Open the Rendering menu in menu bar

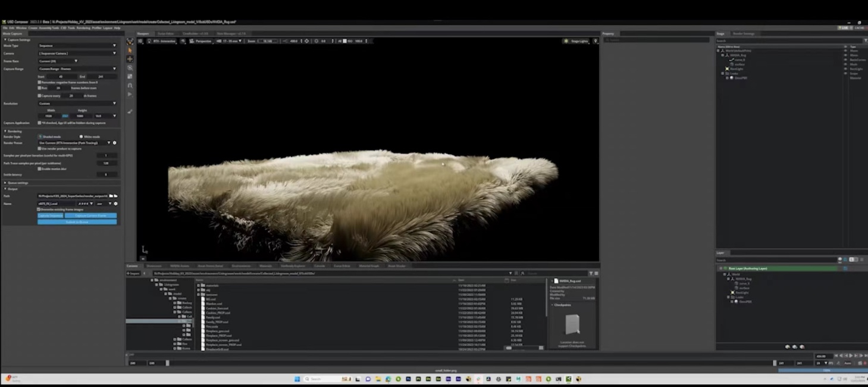(x=83, y=28)
